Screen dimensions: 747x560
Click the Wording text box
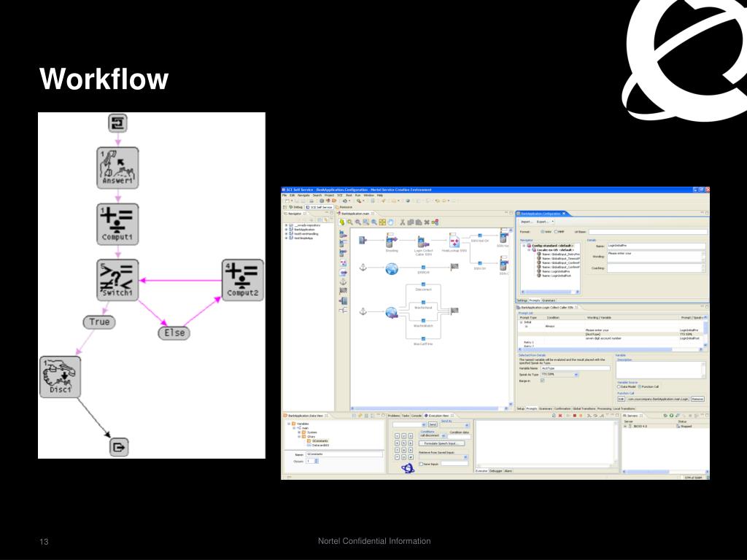click(656, 256)
